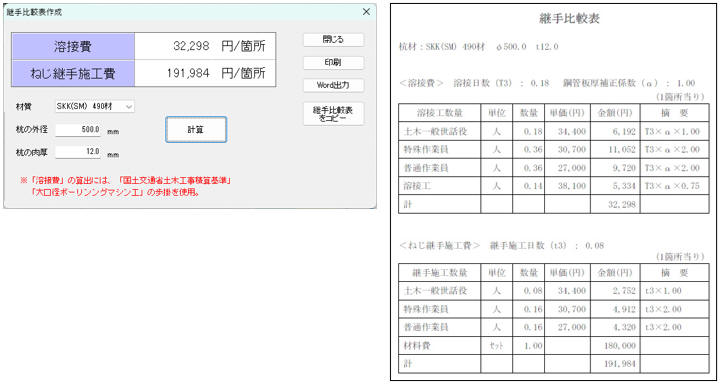Close the 継手比較表作成 dialog with X
Viewport: 720px width, 384px height.
point(366,12)
